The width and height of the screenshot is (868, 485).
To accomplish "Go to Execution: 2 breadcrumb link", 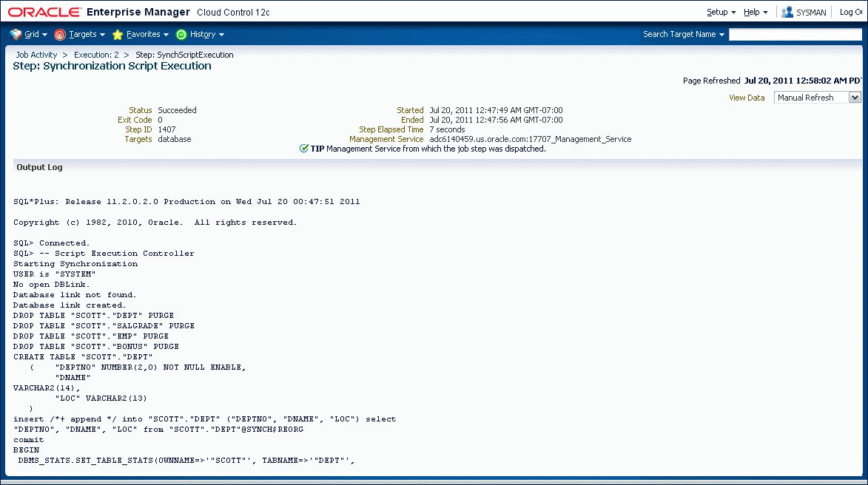I will click(96, 55).
